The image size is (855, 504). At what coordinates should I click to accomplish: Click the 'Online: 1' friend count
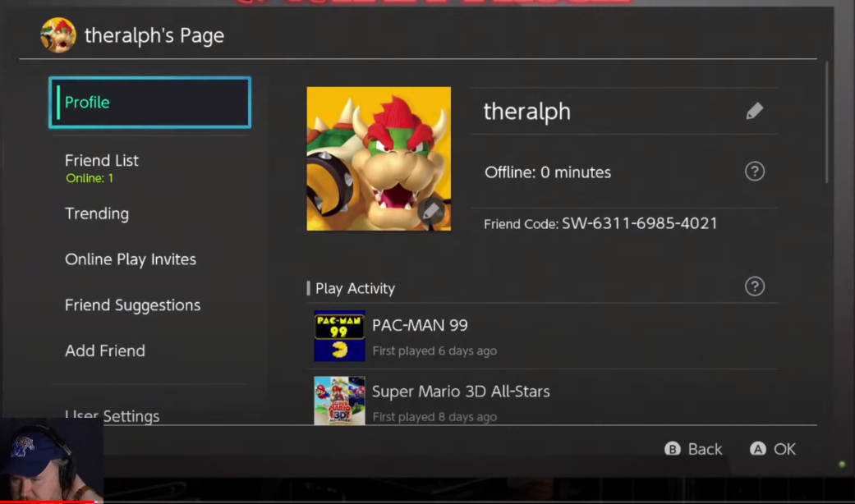(90, 178)
